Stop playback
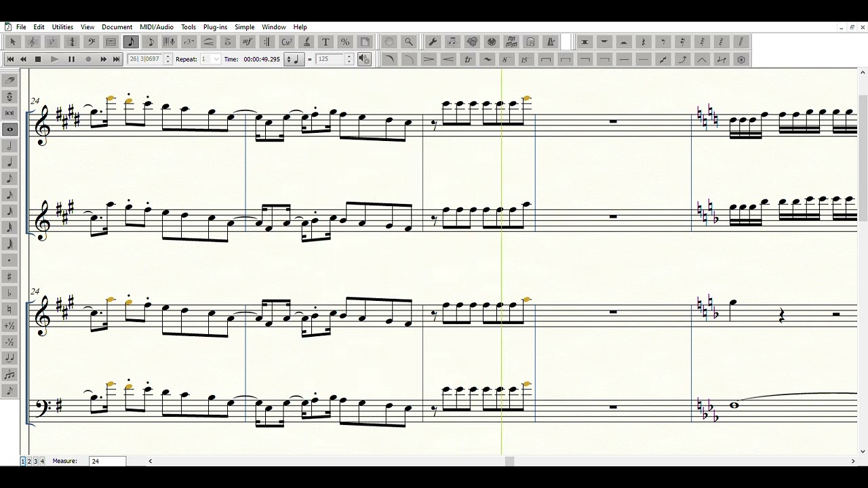The width and height of the screenshot is (868, 488). coord(38,60)
